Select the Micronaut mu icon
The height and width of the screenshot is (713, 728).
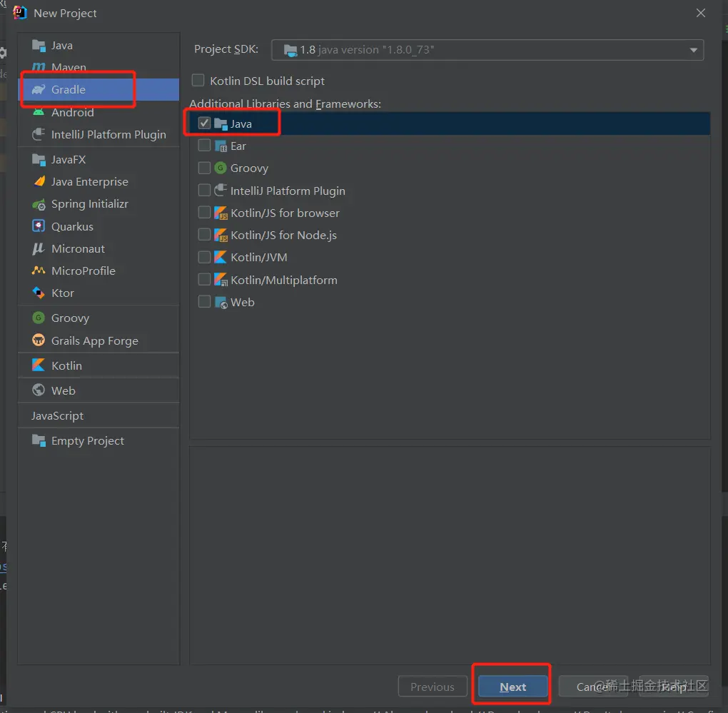pos(39,249)
